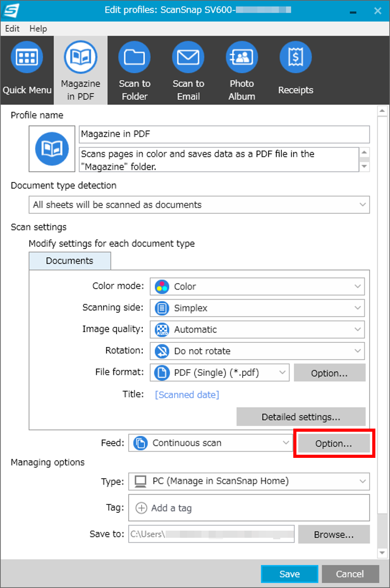This screenshot has height=588, width=390.
Task: Switch to the Documents tab
Action: click(70, 261)
